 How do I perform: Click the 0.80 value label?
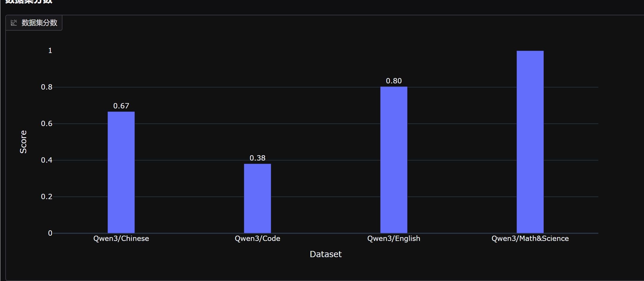tap(394, 81)
